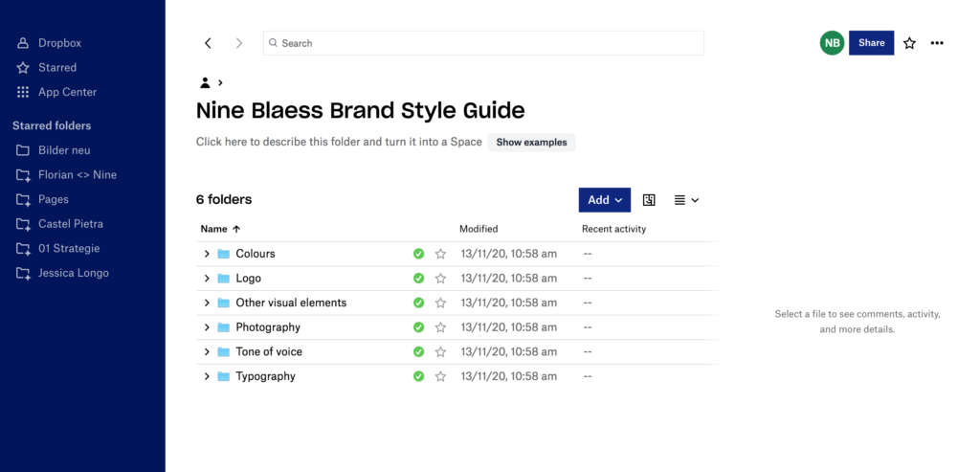Sort by the Modified column header
Image resolution: width=980 pixels, height=472 pixels.
pyautogui.click(x=479, y=229)
